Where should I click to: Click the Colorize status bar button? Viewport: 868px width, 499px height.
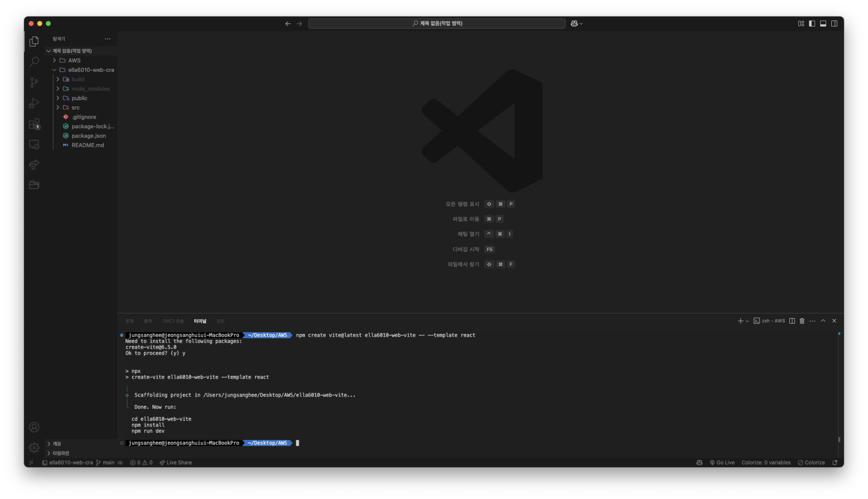coord(811,462)
